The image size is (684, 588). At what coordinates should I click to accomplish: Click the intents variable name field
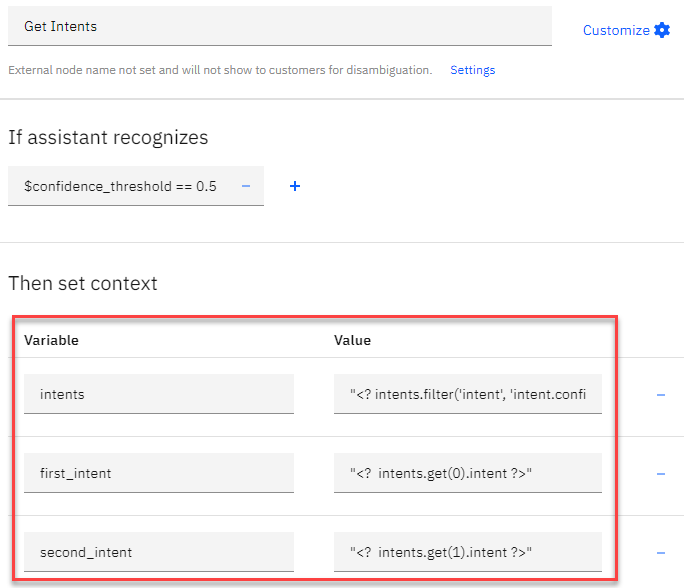(x=159, y=394)
